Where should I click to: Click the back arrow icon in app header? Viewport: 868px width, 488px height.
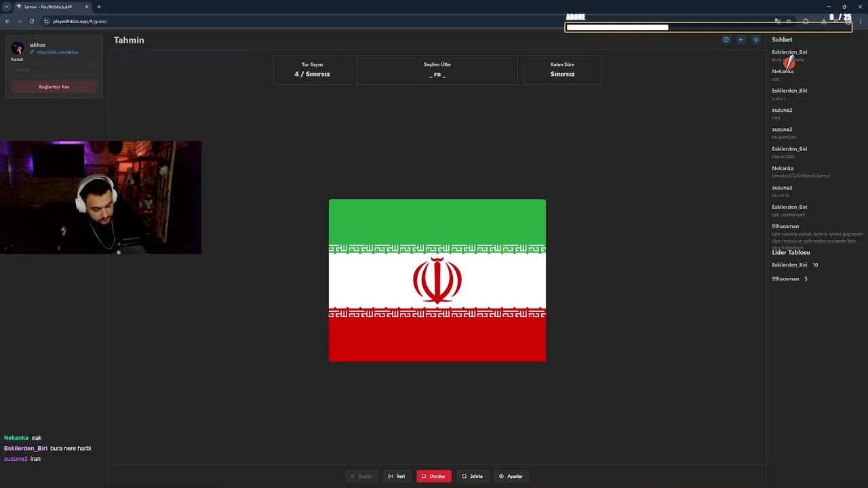(741, 40)
